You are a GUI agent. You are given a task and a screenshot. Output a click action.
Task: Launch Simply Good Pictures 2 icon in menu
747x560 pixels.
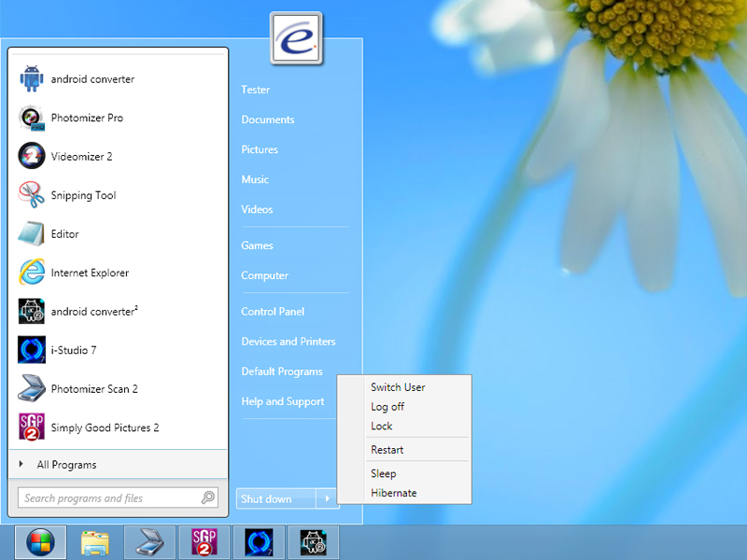click(32, 427)
